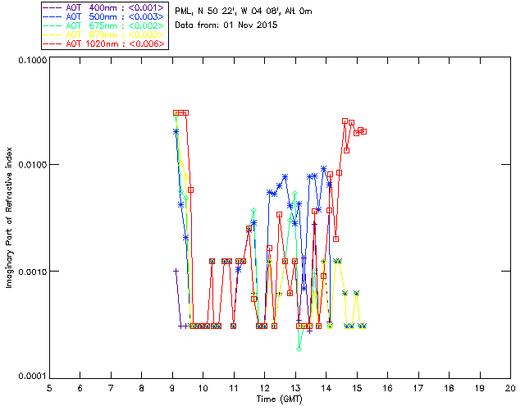Click the 'Time (GMT)' axis label
525x420 pixels.
[279, 399]
